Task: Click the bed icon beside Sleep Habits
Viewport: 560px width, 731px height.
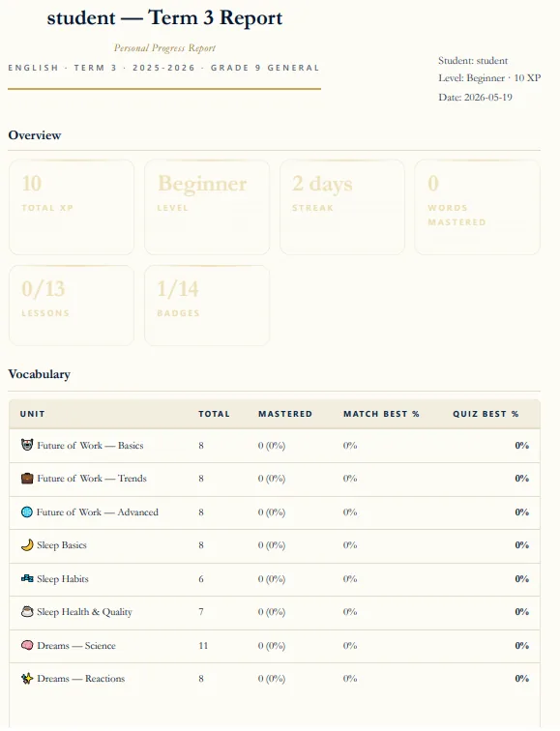Action: pyautogui.click(x=27, y=578)
